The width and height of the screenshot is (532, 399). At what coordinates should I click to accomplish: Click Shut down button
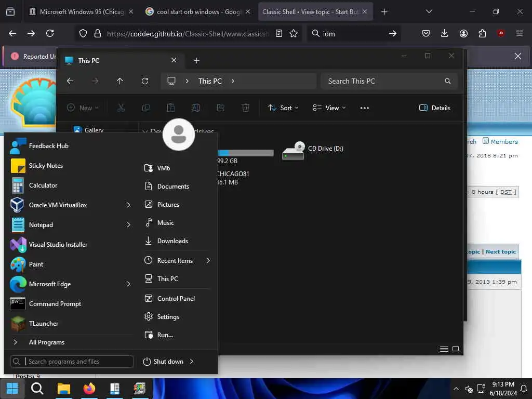(163, 362)
